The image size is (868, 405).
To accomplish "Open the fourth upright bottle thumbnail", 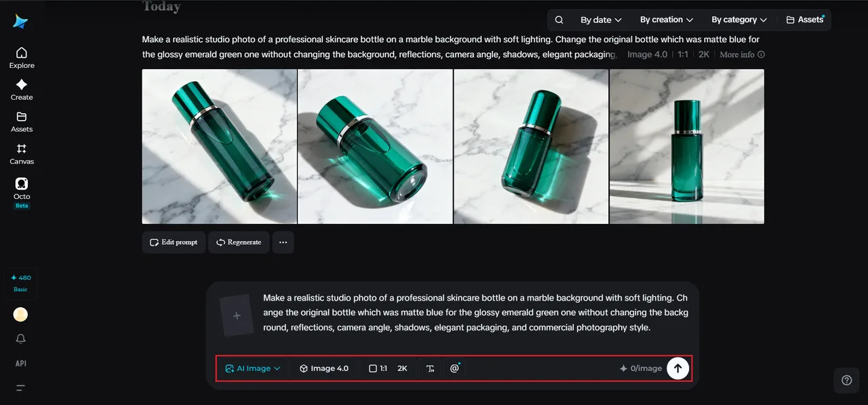I will (687, 147).
